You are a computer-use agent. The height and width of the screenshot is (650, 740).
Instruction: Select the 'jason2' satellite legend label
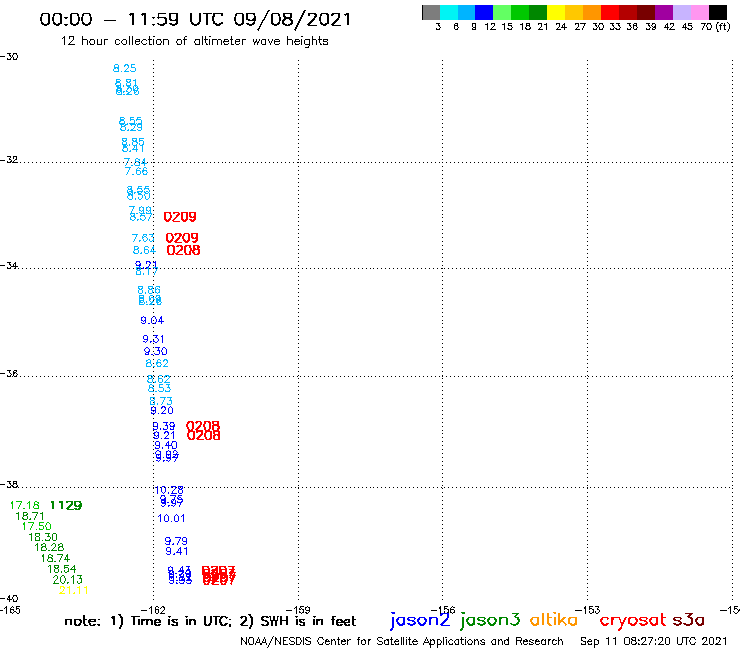point(420,620)
